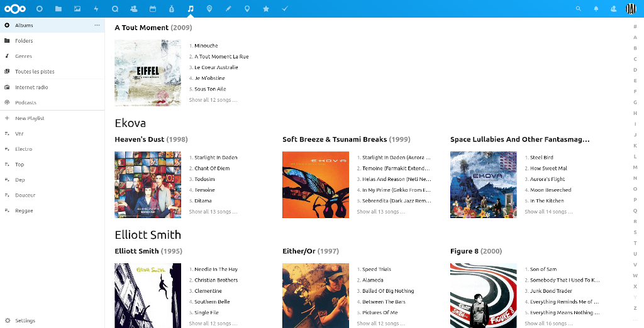This screenshot has height=328, width=644.
Task: Open the PhoneTrack pin icon
Action: coord(209,9)
